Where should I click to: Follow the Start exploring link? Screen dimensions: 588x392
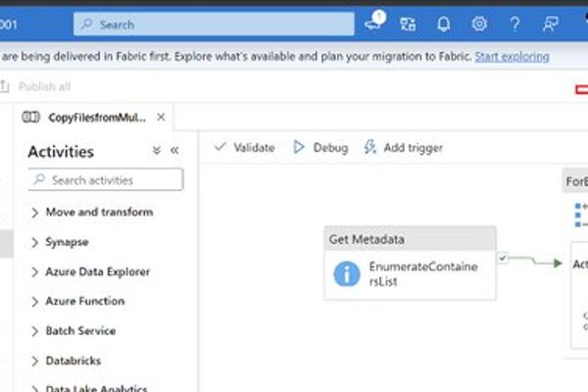point(512,57)
